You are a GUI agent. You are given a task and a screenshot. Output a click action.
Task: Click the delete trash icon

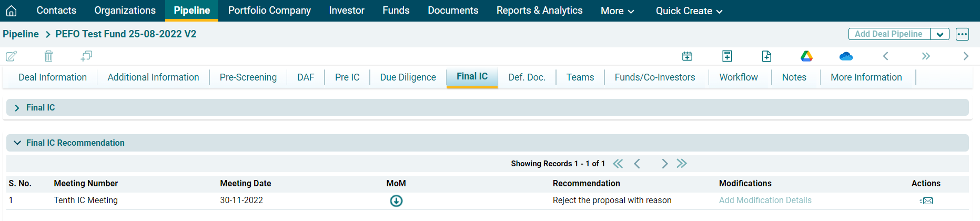pos(48,56)
